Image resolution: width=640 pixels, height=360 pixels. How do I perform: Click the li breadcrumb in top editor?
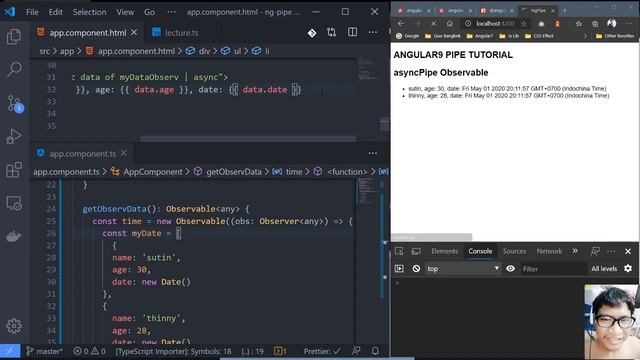point(267,51)
